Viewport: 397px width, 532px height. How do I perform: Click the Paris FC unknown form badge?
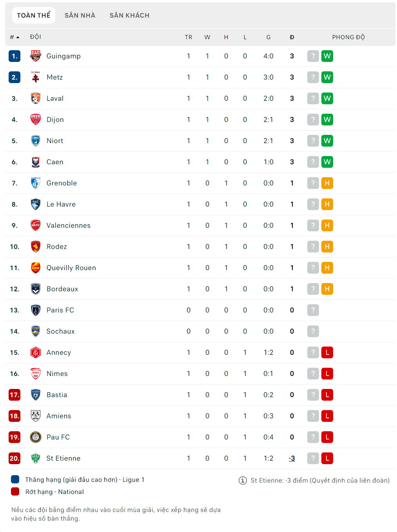(313, 310)
